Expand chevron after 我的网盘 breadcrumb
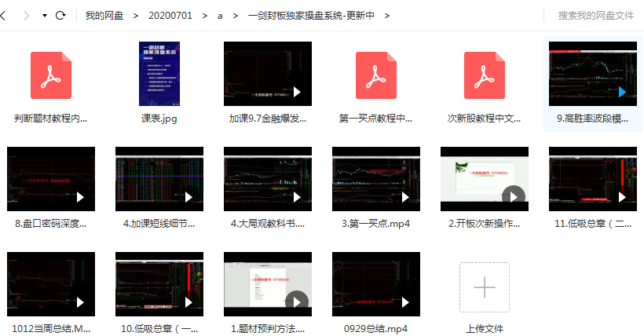The width and height of the screenshot is (644, 336). [136, 16]
